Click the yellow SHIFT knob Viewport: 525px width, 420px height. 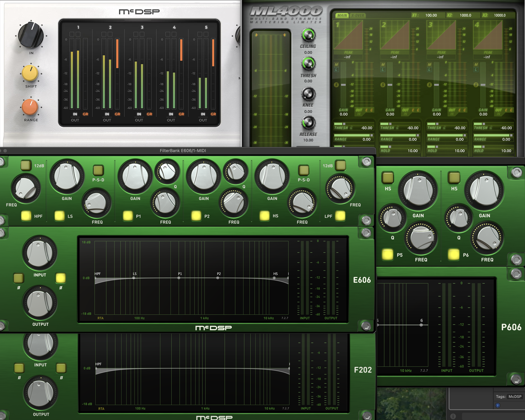coord(30,73)
